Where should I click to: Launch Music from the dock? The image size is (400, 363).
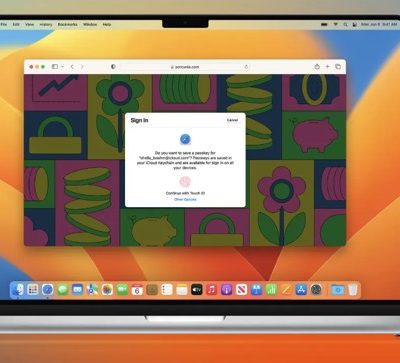tap(212, 290)
